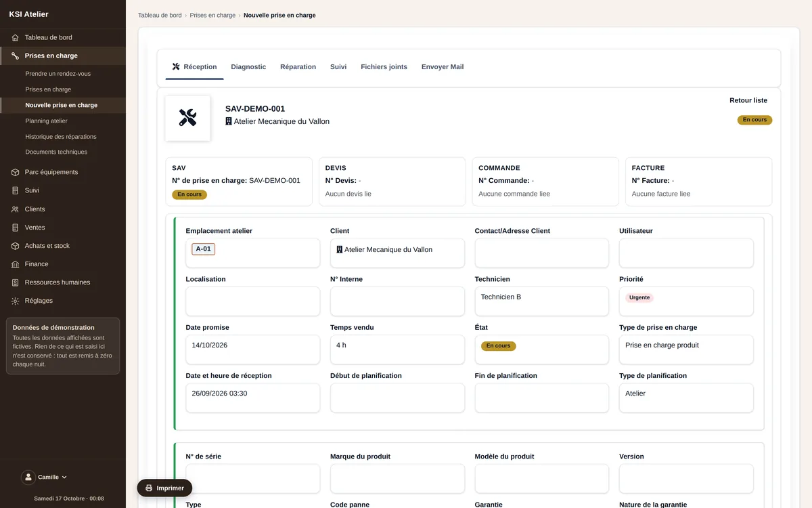Click the Date promise field 14/10/2026
This screenshot has height=508, width=812.
252,350
